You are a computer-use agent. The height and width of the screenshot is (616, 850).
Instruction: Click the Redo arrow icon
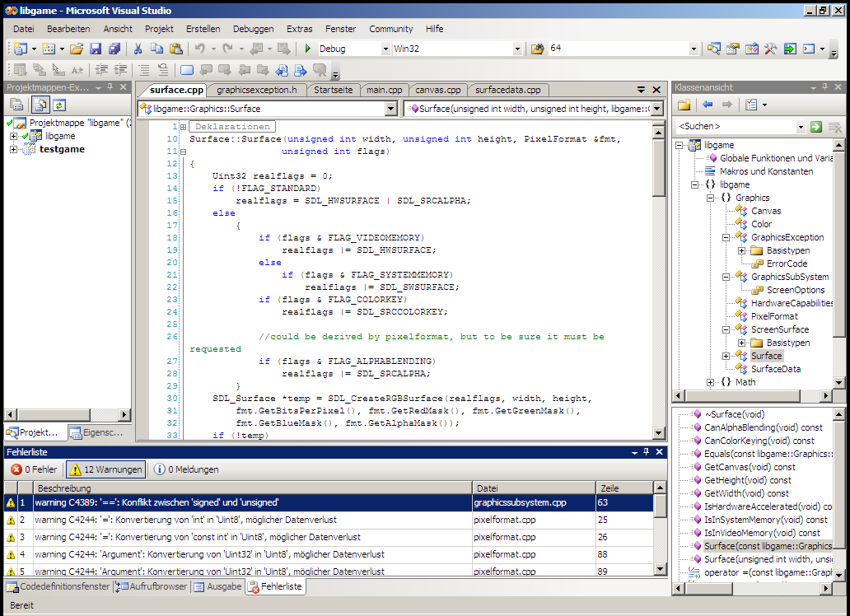[227, 49]
